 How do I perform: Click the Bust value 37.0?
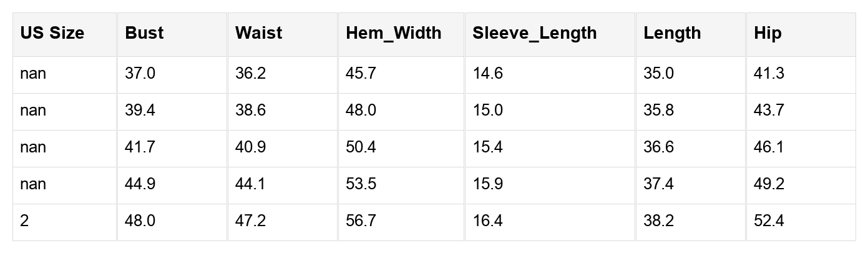point(140,74)
